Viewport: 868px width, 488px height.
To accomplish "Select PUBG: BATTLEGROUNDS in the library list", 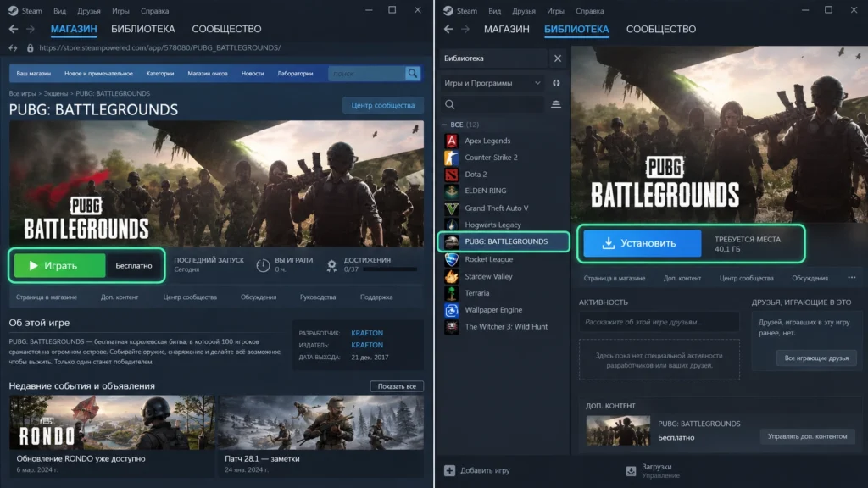I will (504, 241).
